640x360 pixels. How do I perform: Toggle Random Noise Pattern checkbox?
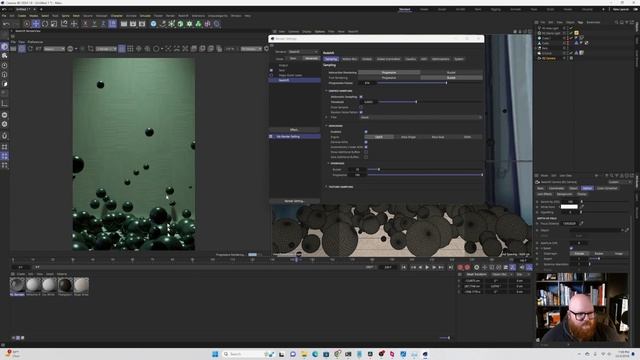361,112
